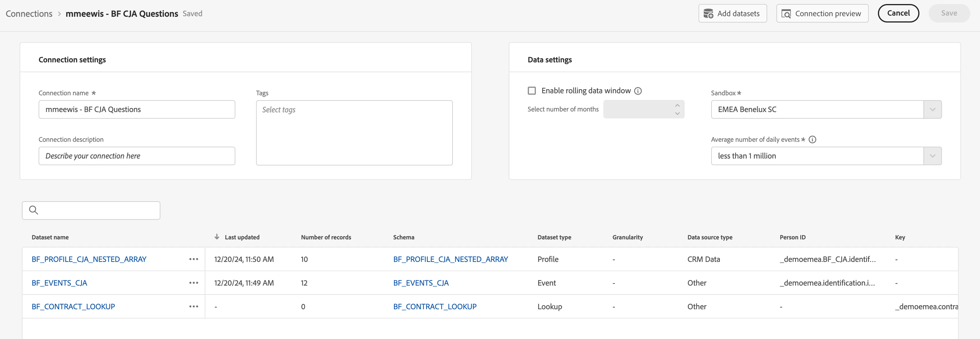Open BF_EVENTS_CJA dataset name link
The height and width of the screenshot is (339, 980).
point(59,283)
